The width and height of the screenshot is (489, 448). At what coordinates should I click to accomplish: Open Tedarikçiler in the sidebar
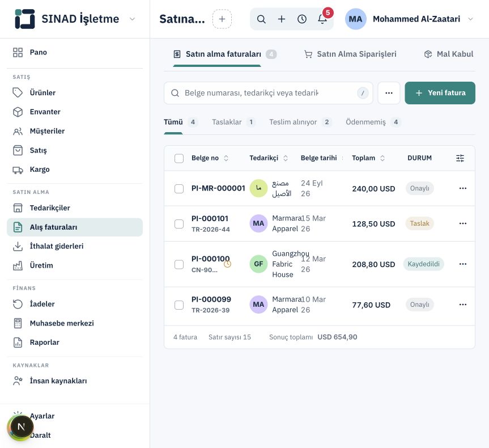coord(75,208)
